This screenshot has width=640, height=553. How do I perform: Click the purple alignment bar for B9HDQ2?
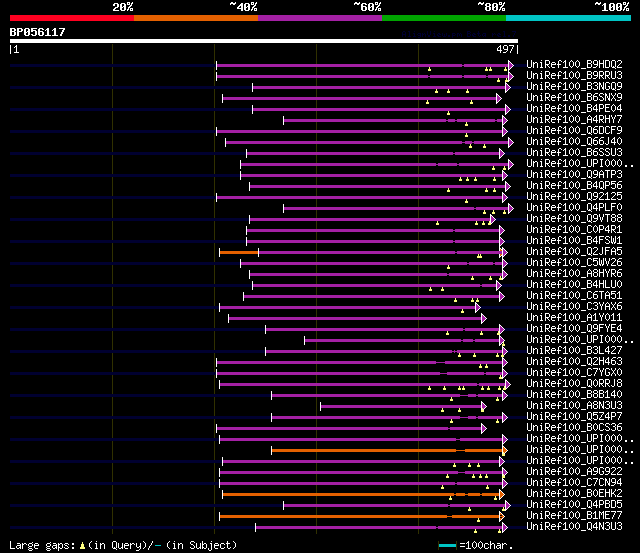(x=363, y=65)
